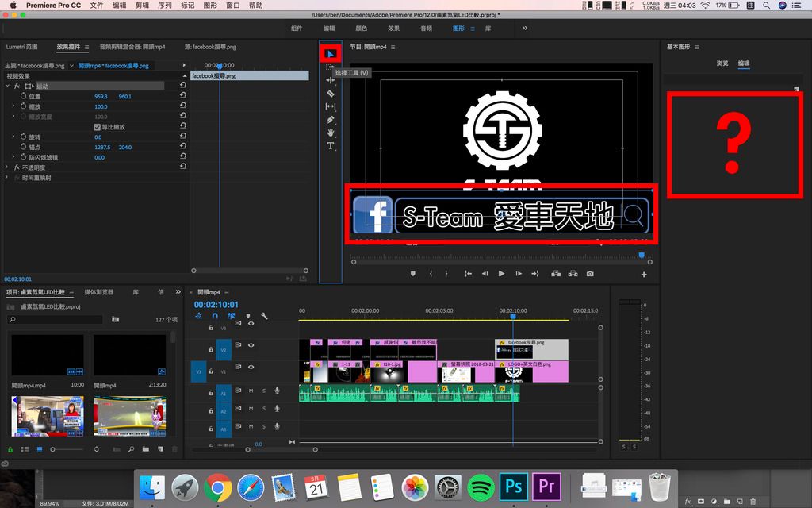The height and width of the screenshot is (508, 812).
Task: Toggle timeline Snap magnet icon
Action: pos(214,316)
